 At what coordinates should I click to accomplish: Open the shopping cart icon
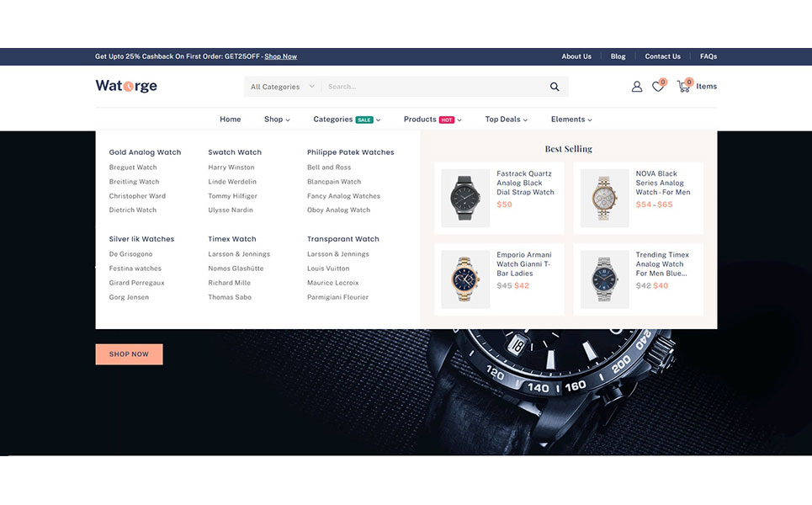683,87
